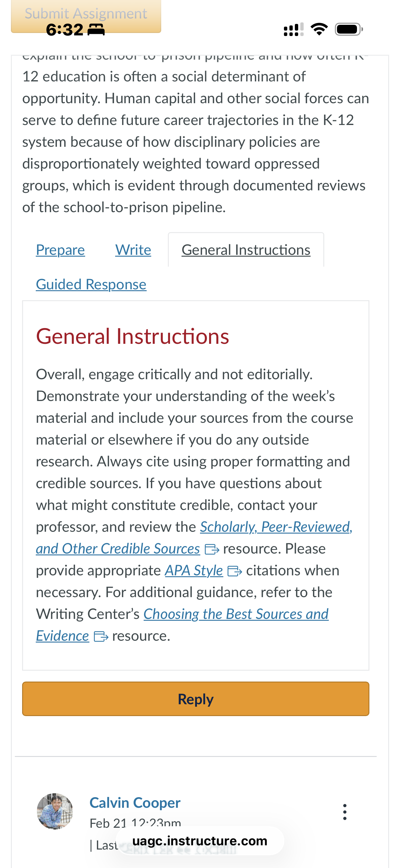Tap the Wi-Fi status icon
Viewport: 400px width, 868px height.
[x=319, y=29]
